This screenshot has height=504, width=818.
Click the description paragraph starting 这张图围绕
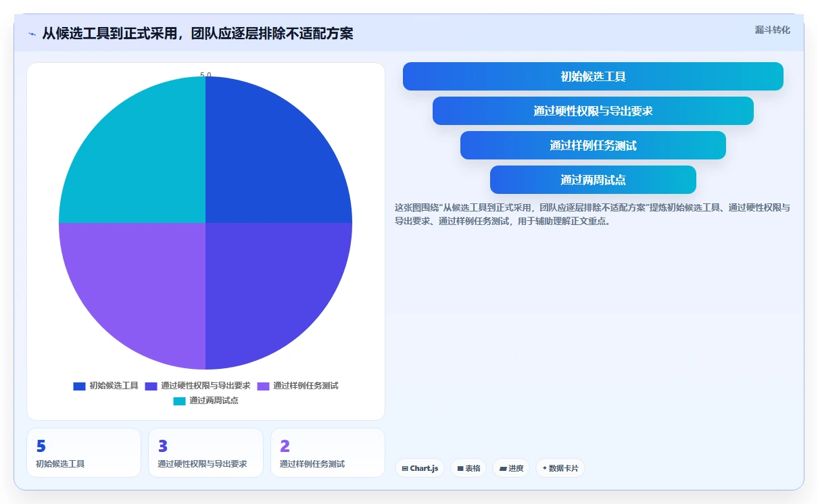(593, 214)
